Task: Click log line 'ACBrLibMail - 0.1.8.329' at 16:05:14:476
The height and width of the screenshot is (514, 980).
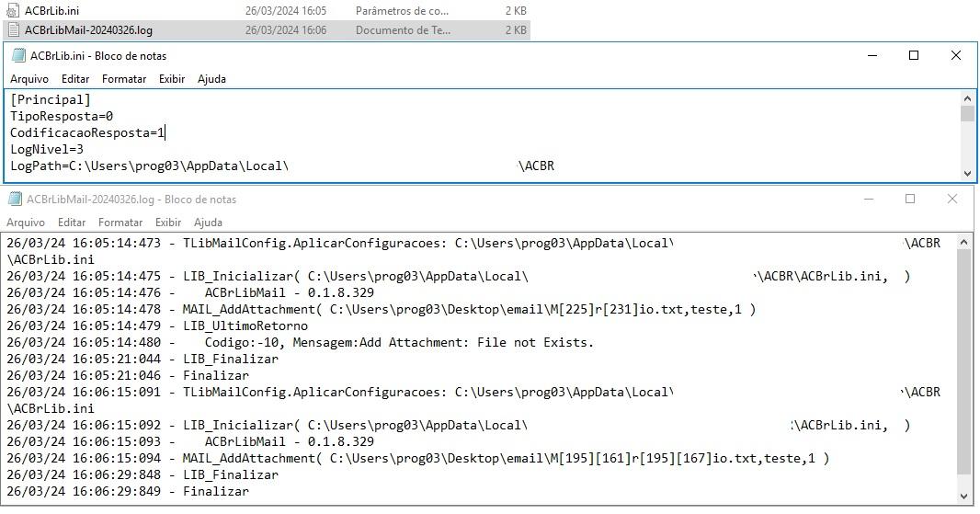Action: tap(190, 292)
